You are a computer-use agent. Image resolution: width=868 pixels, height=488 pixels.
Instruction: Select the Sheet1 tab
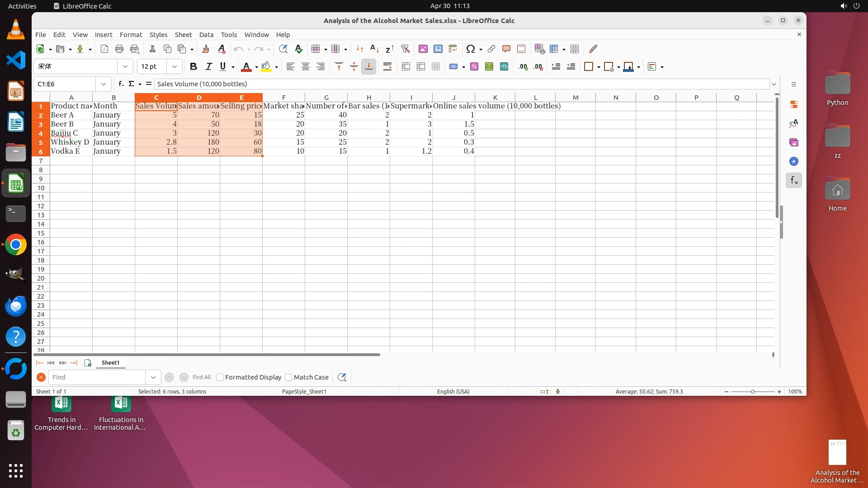click(x=110, y=363)
